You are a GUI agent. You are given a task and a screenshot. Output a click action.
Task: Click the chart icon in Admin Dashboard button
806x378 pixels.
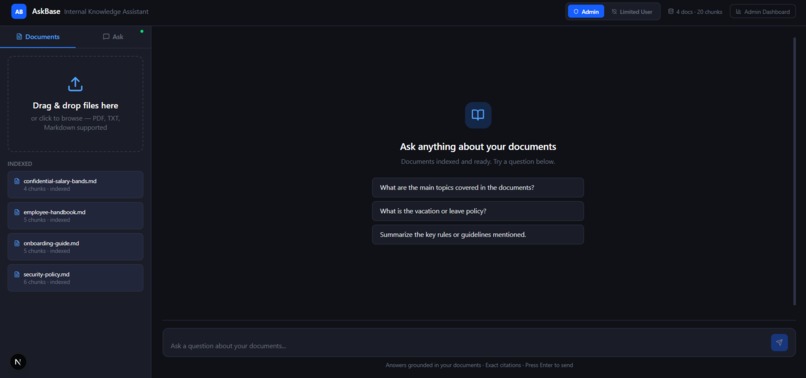click(739, 12)
